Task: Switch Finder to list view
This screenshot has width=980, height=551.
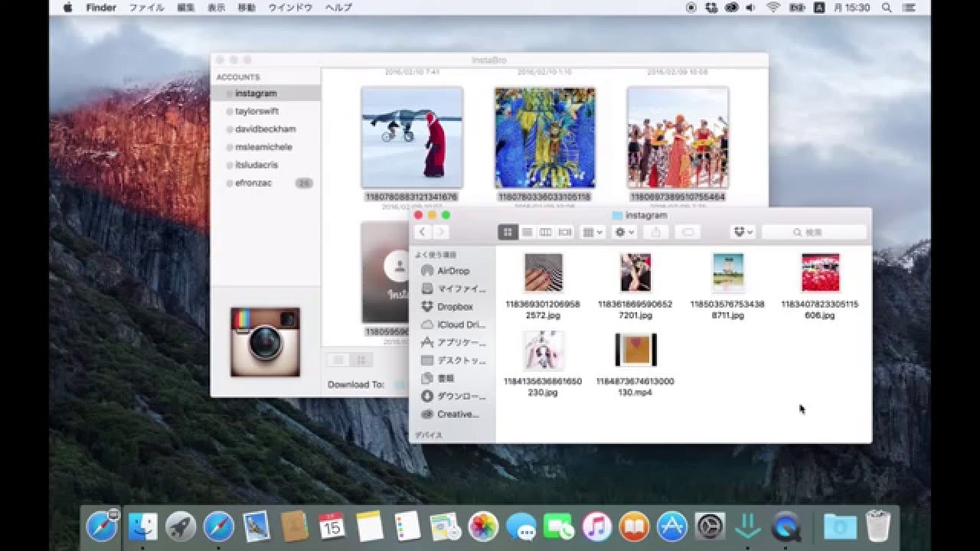Action: click(527, 232)
